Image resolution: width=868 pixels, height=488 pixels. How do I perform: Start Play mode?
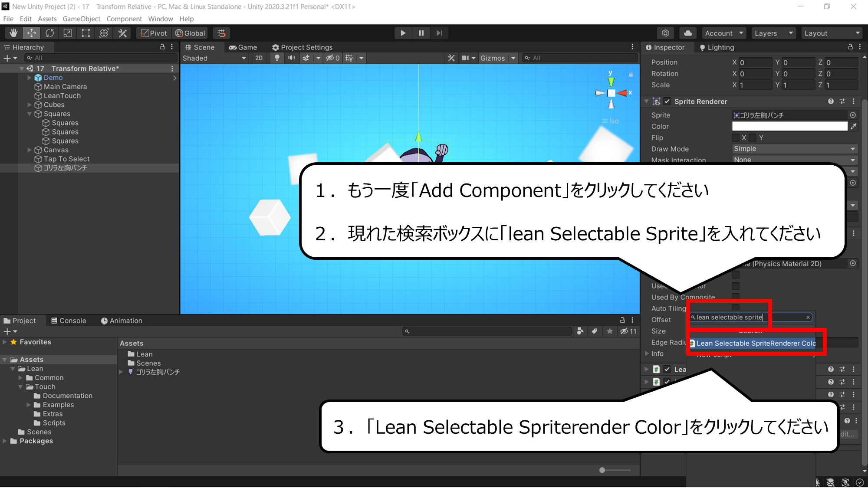coord(403,33)
